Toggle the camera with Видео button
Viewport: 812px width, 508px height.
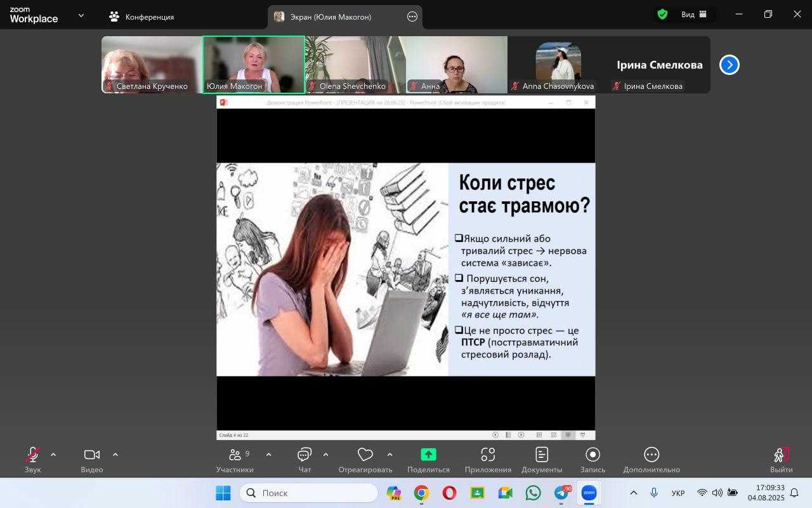pos(92,455)
